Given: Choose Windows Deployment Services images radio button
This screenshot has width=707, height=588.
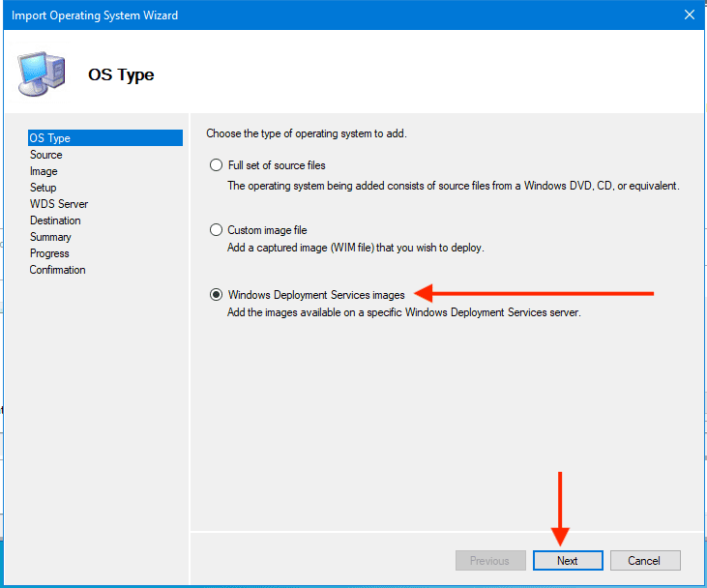Looking at the screenshot, I should pos(216,295).
